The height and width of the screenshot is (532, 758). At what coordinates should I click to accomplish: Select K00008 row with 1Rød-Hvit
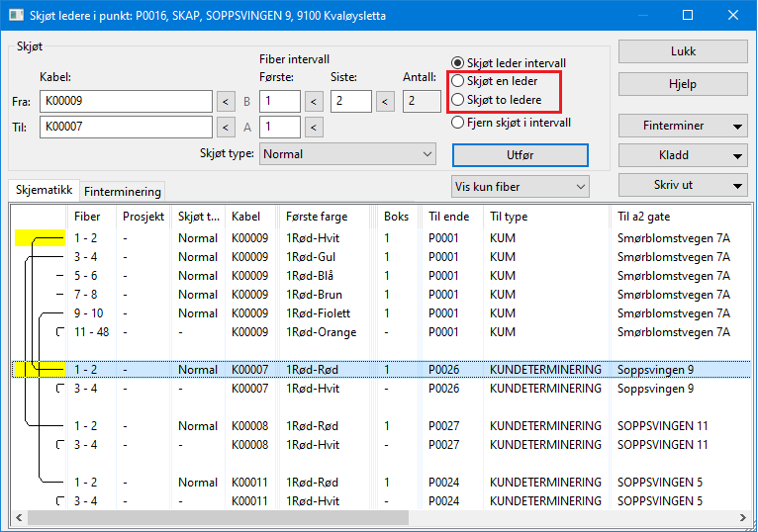382,445
